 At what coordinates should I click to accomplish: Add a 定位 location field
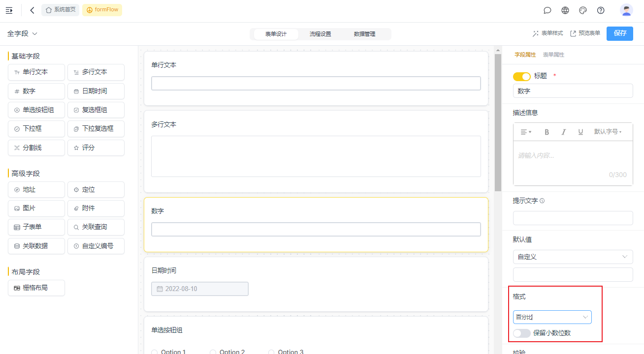point(96,190)
